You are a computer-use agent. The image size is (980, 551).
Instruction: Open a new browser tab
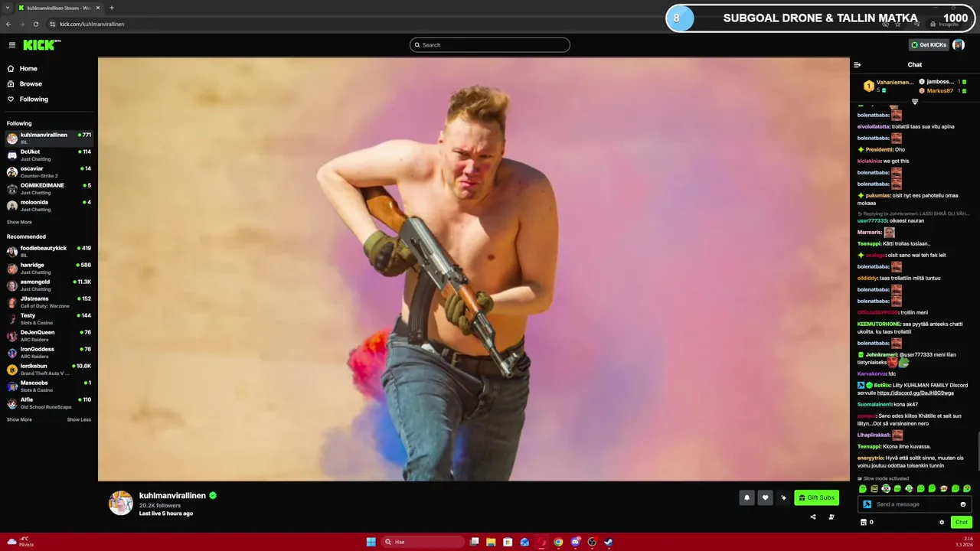tap(112, 8)
